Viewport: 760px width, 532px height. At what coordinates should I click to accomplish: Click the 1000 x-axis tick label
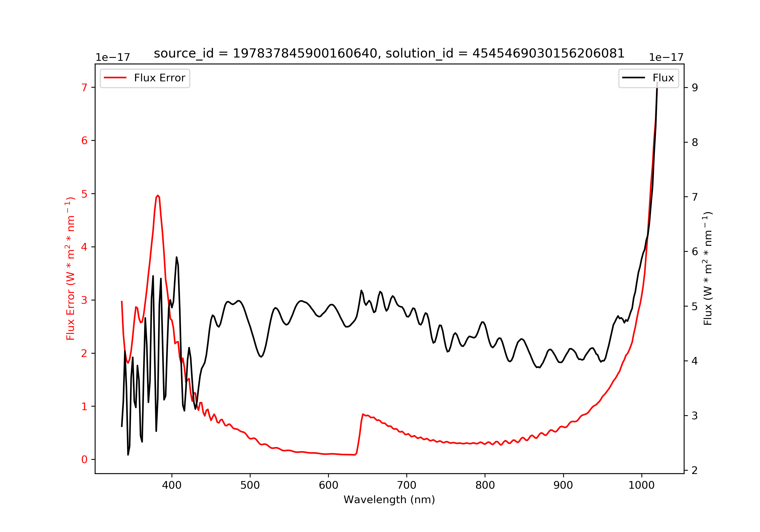click(x=641, y=485)
